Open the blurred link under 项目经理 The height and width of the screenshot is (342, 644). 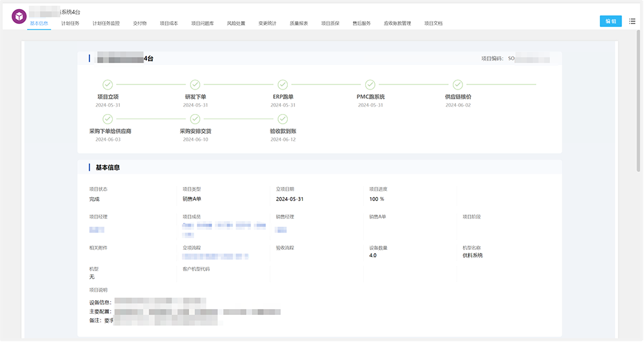coord(97,230)
